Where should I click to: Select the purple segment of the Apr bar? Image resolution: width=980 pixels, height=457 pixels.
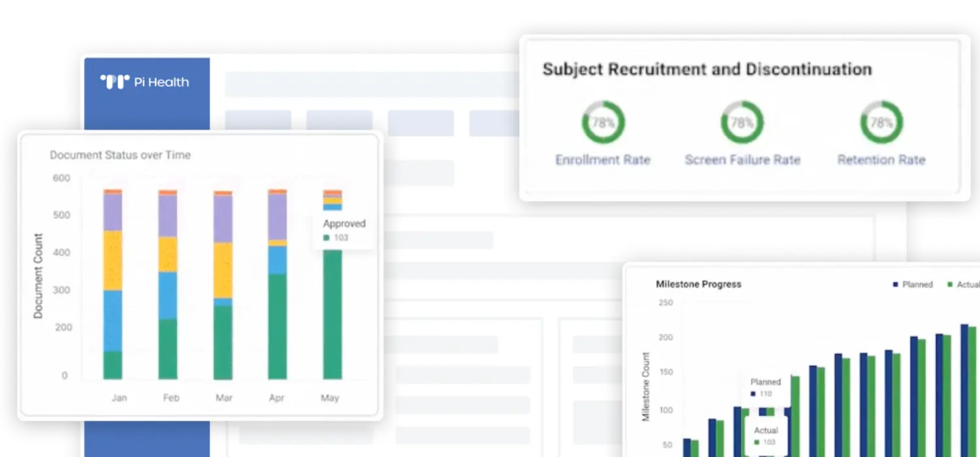point(278,217)
